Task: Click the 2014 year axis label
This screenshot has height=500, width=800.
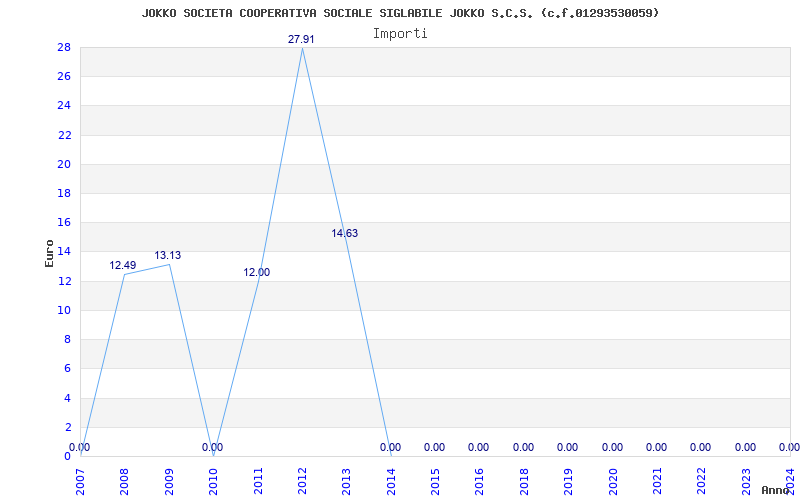Action: click(391, 481)
